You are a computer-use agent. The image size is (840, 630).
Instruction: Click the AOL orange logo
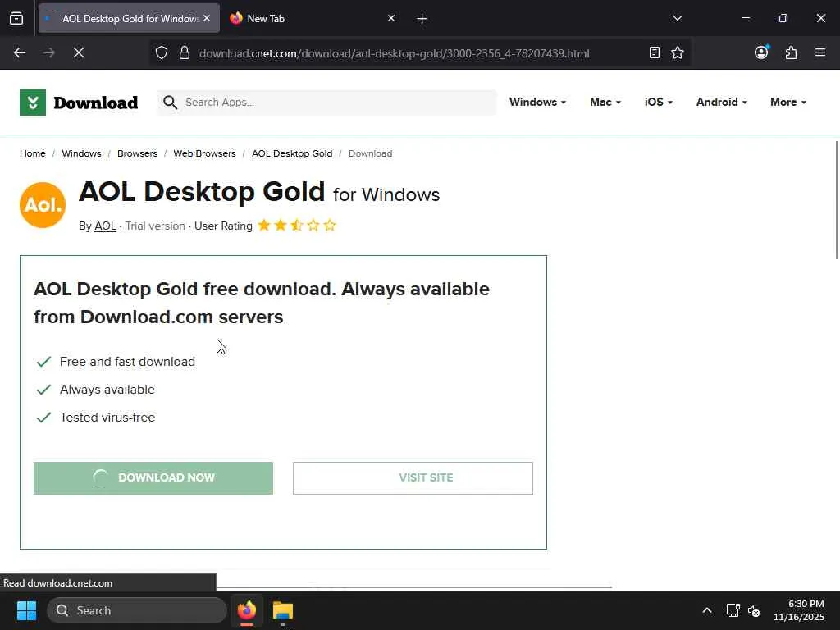(43, 205)
